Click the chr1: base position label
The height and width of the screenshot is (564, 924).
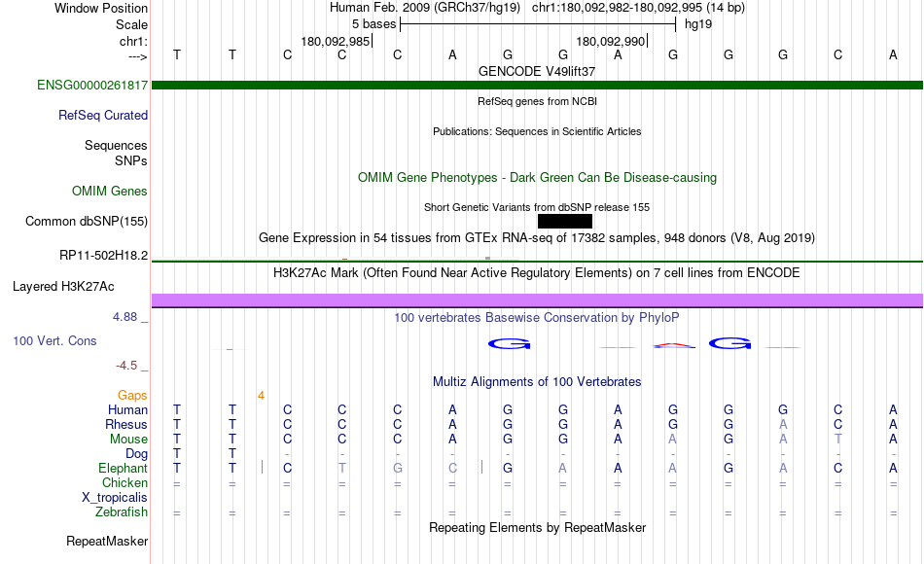pos(134,41)
